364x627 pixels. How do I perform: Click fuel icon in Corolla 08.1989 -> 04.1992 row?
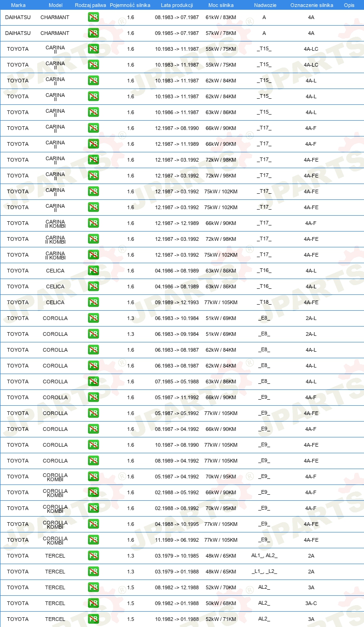(x=93, y=461)
